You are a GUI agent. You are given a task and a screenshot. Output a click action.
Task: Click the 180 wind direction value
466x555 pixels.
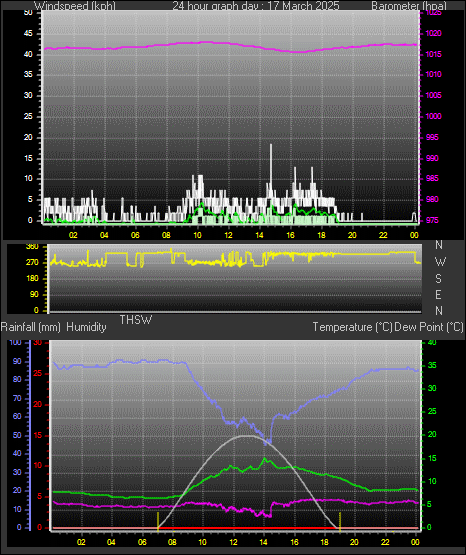click(x=33, y=279)
